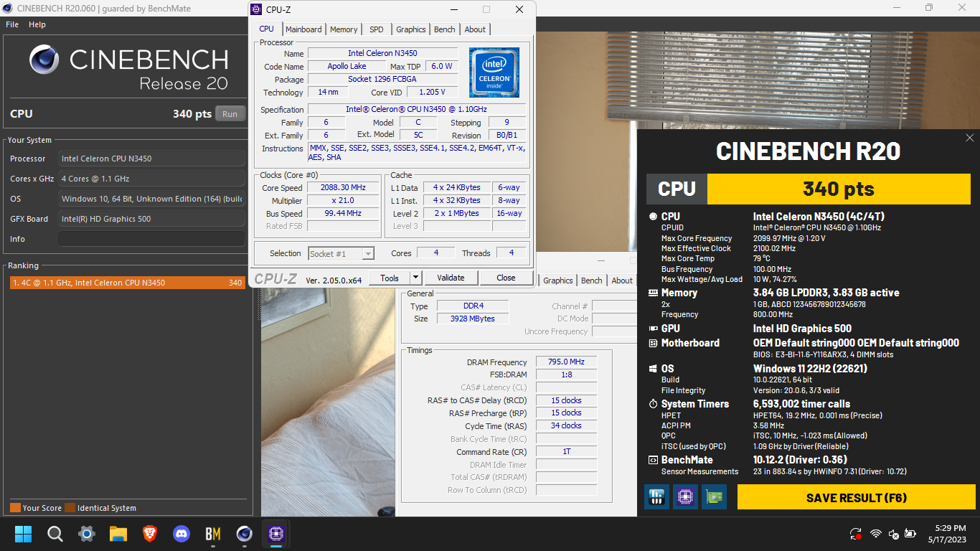Switch to the Mainboard tab in CPU-Z

pos(303,29)
